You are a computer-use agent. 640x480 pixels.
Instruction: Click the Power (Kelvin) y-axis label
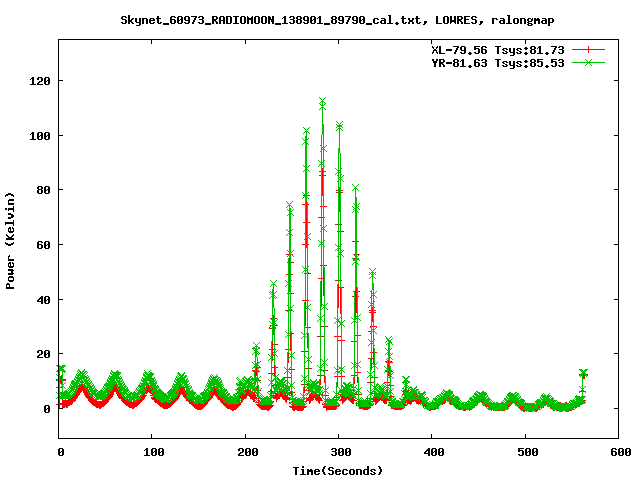tap(11, 239)
